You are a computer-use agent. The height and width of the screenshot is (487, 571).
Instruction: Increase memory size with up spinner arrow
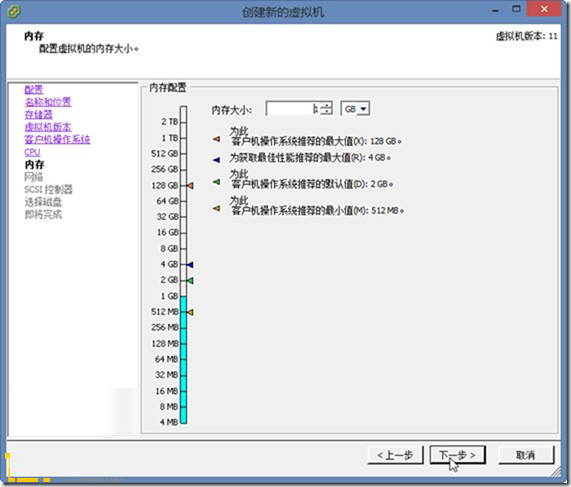(x=327, y=105)
